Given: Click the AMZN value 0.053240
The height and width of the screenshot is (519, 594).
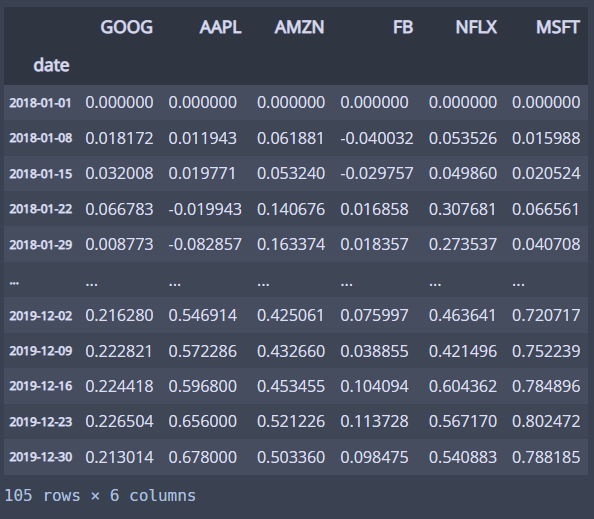Looking at the screenshot, I should tap(291, 174).
